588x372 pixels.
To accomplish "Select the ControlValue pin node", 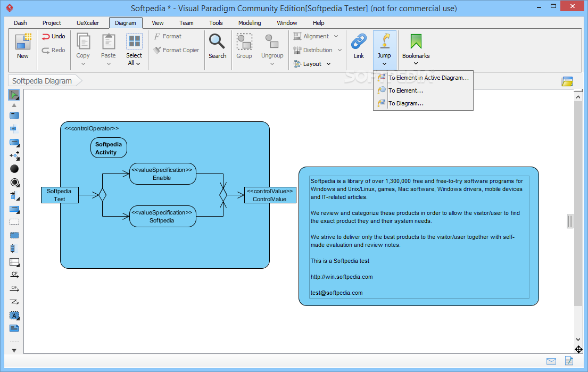I will 270,195.
